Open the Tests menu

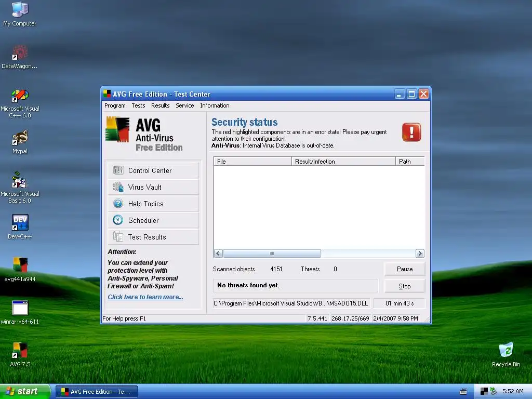point(138,105)
